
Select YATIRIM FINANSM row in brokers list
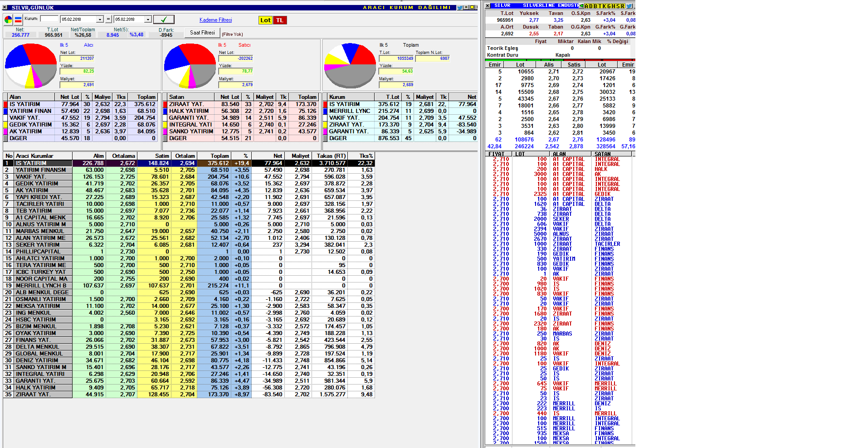tap(189, 170)
